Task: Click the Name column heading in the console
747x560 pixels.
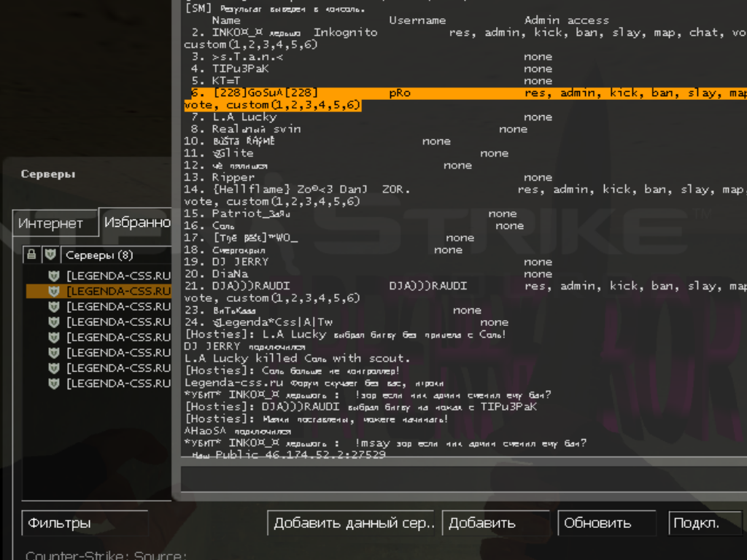Action: coord(226,20)
